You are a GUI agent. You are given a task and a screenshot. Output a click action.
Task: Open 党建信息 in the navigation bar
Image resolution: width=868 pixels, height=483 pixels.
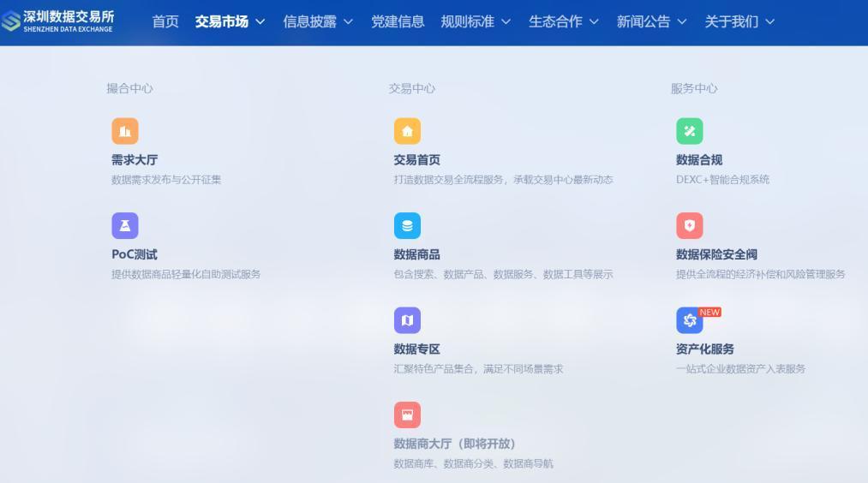[398, 21]
